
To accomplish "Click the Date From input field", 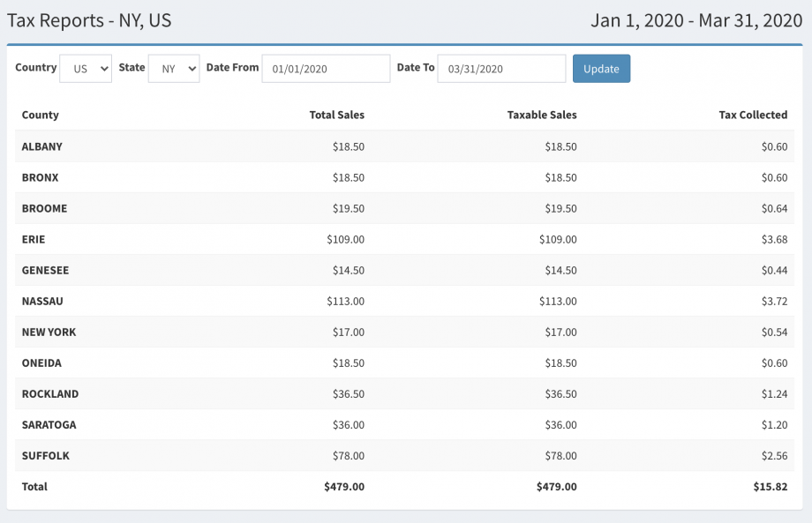I will point(326,69).
